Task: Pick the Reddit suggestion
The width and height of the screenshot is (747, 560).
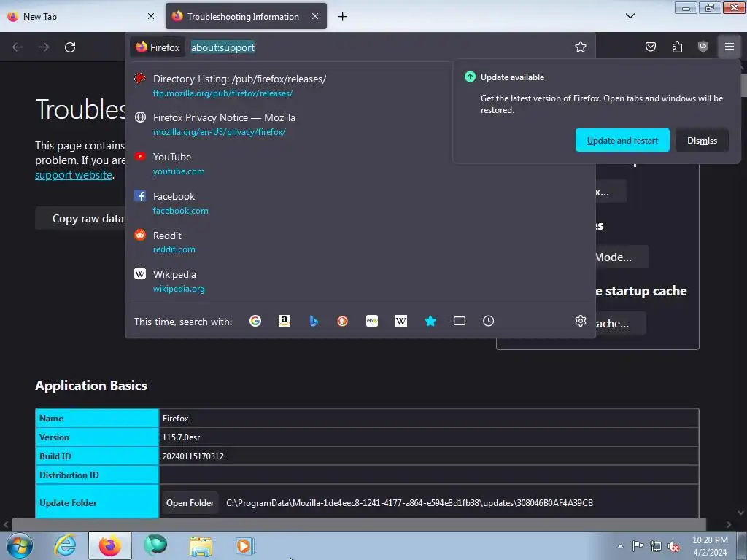Action: pos(360,242)
